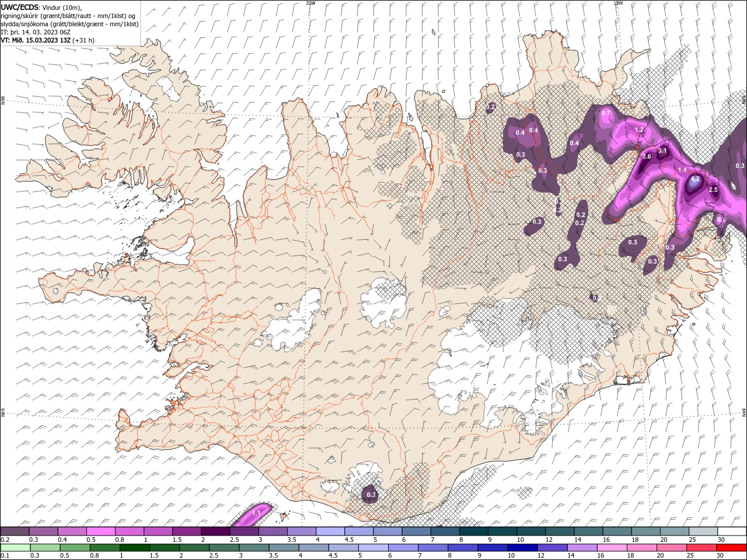Screen dimensions: 747x560
Task: Select the bright pink 0.5 snow legend swatch
Action: point(101,531)
